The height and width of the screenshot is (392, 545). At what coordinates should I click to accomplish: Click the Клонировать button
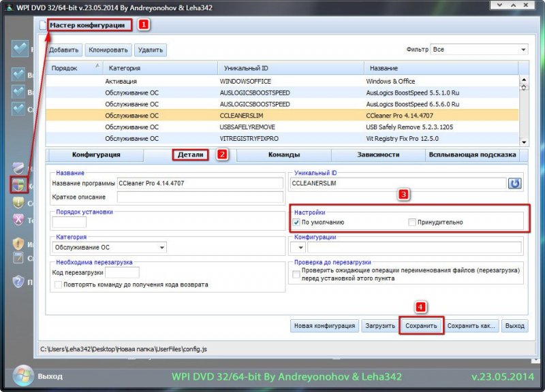[108, 50]
